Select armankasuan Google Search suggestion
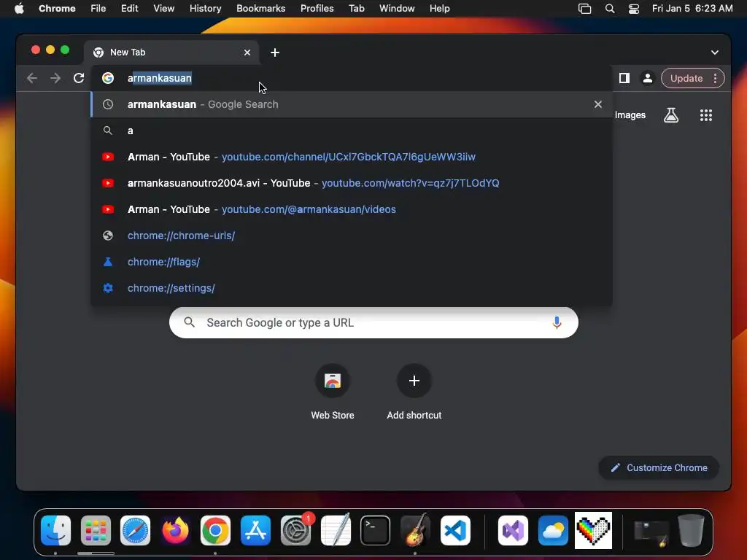 click(352, 104)
